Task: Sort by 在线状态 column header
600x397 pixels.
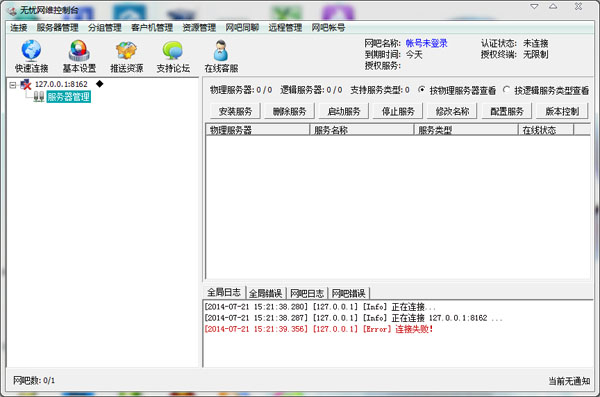Action: pos(546,130)
